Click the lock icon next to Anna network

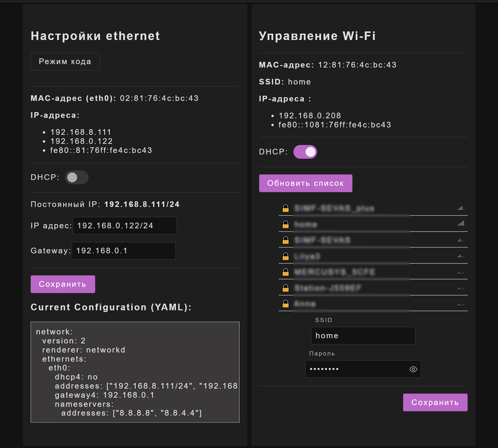click(285, 304)
